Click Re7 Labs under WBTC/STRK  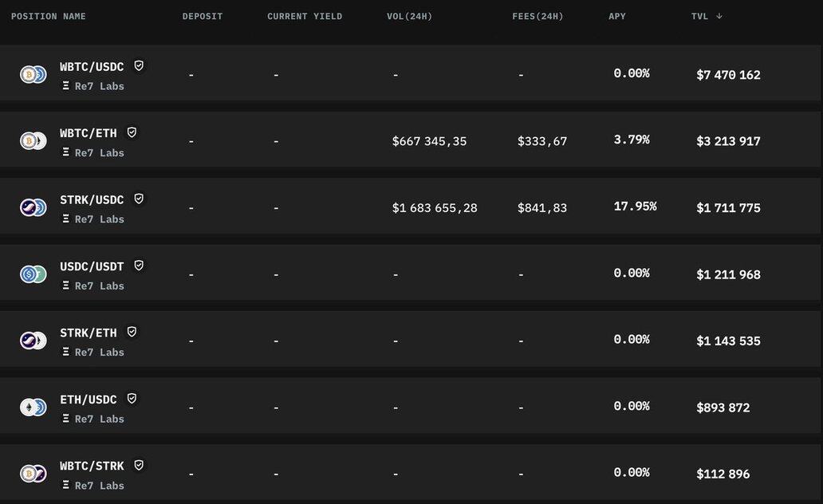click(99, 485)
